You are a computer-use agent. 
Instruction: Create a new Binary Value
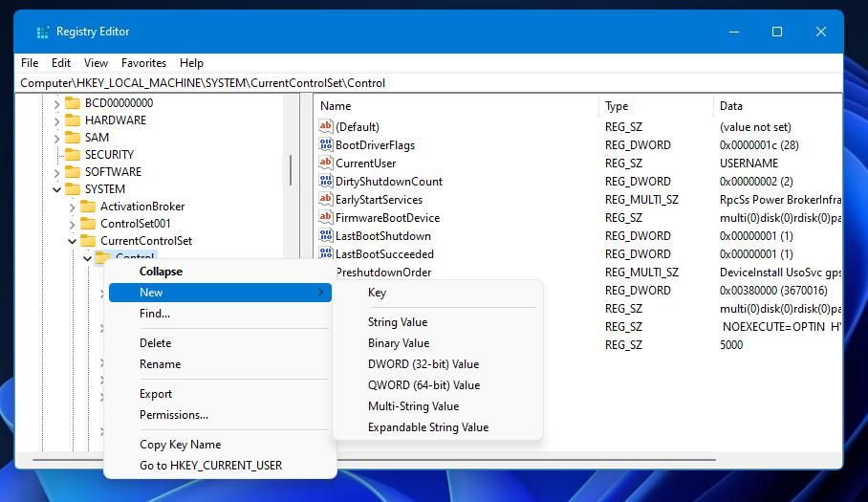[438, 343]
